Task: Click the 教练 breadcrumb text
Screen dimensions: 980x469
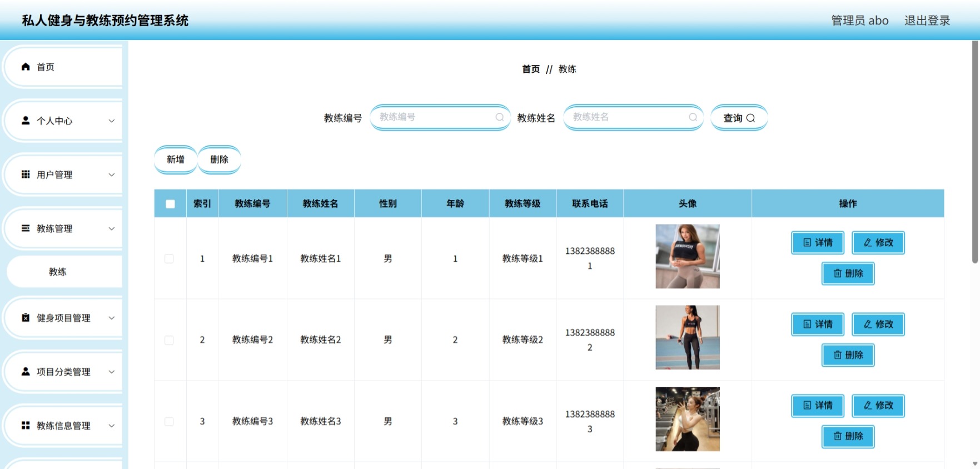Action: pos(568,69)
